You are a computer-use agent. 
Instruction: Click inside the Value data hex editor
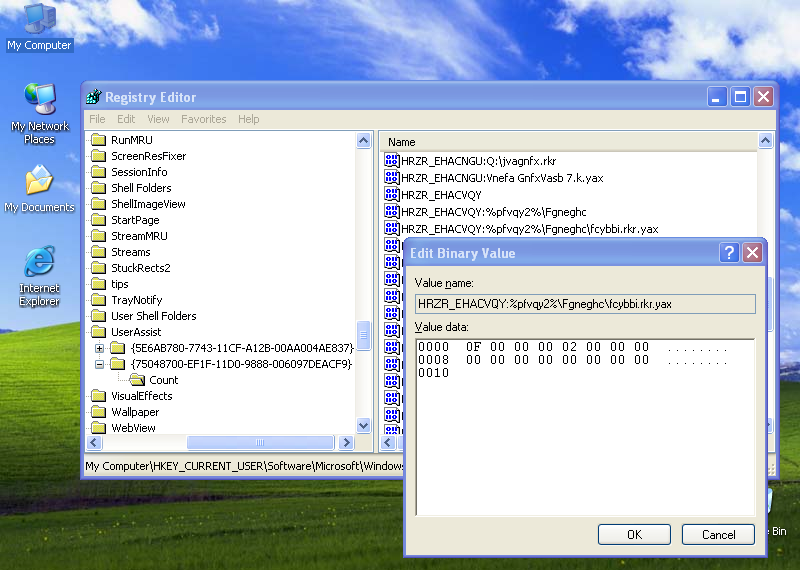[585, 427]
